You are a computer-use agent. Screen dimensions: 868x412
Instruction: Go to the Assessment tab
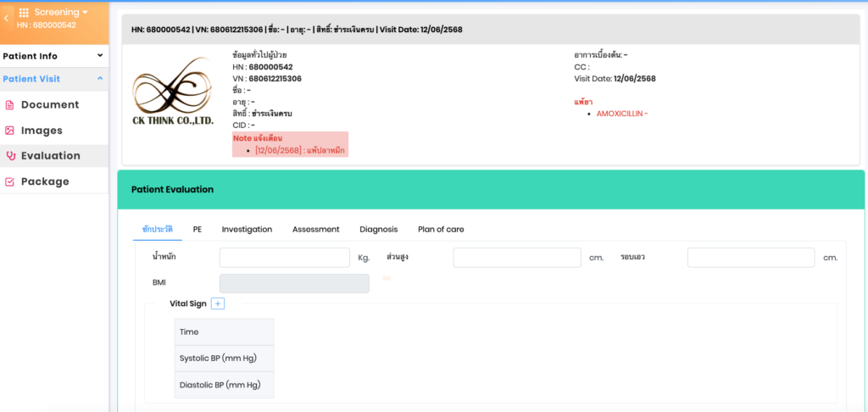(x=315, y=229)
